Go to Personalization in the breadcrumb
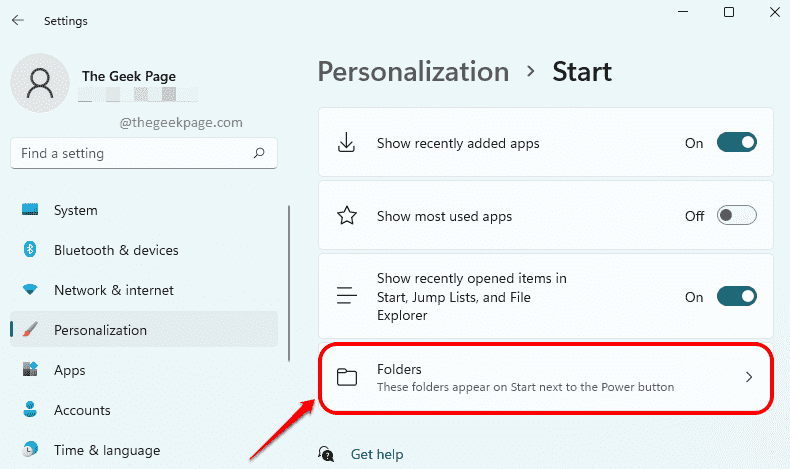 (x=413, y=72)
